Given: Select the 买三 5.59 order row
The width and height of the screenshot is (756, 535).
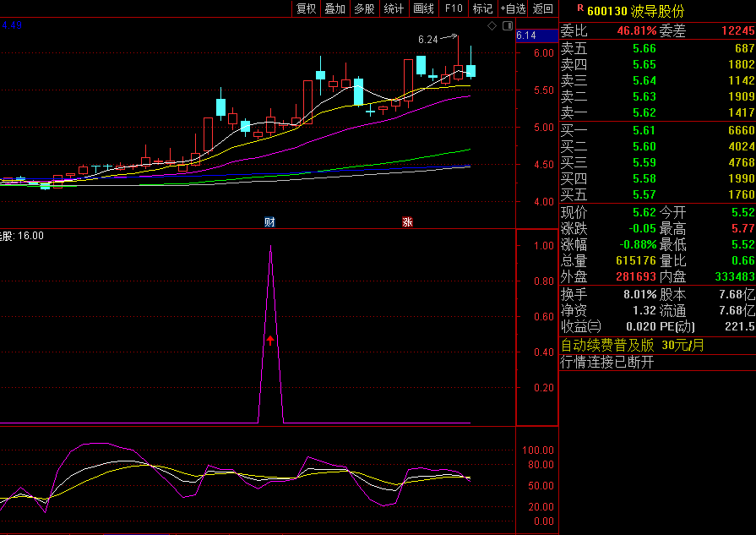Looking at the screenshot, I should tap(657, 162).
